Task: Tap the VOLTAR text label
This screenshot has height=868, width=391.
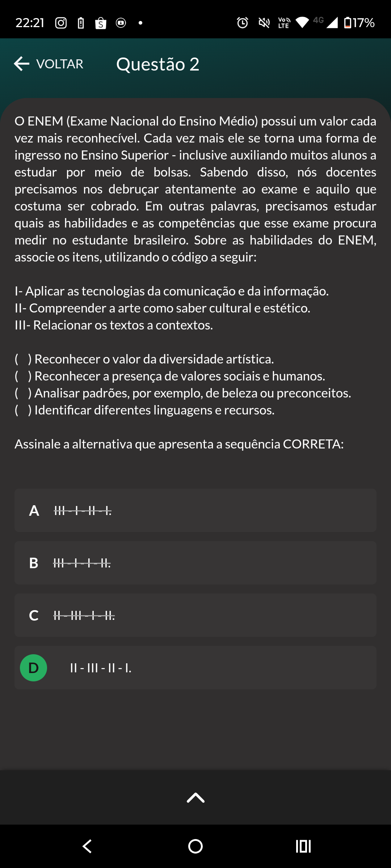Action: 60,64
